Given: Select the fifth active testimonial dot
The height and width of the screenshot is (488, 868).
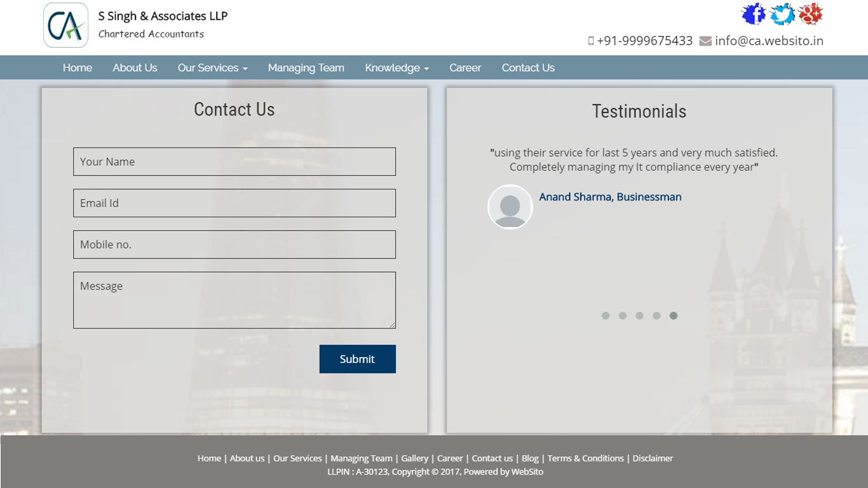Looking at the screenshot, I should [674, 316].
